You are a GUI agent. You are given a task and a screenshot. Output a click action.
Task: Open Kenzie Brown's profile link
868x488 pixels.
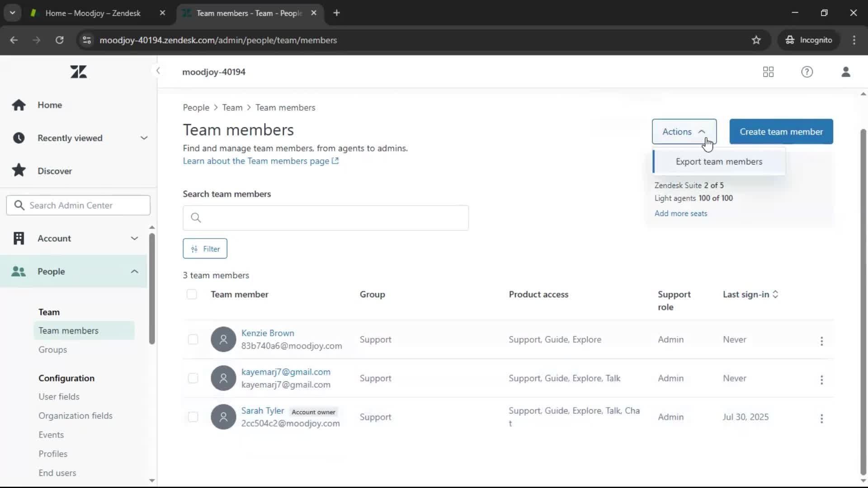click(268, 333)
